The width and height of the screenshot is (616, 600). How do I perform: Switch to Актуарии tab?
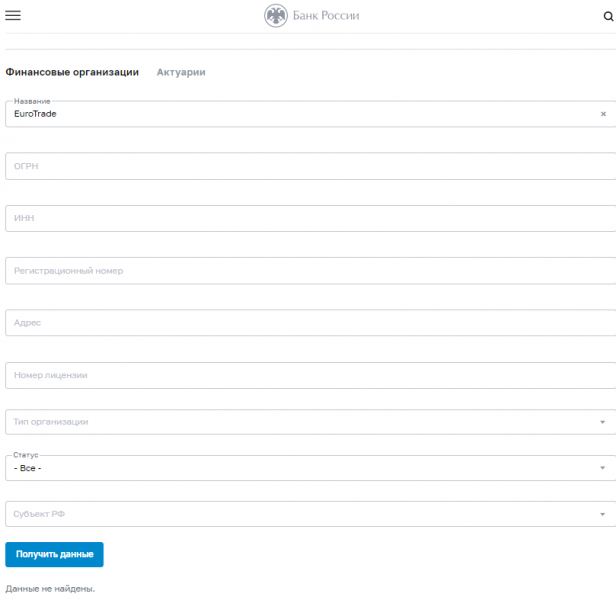pyautogui.click(x=181, y=72)
